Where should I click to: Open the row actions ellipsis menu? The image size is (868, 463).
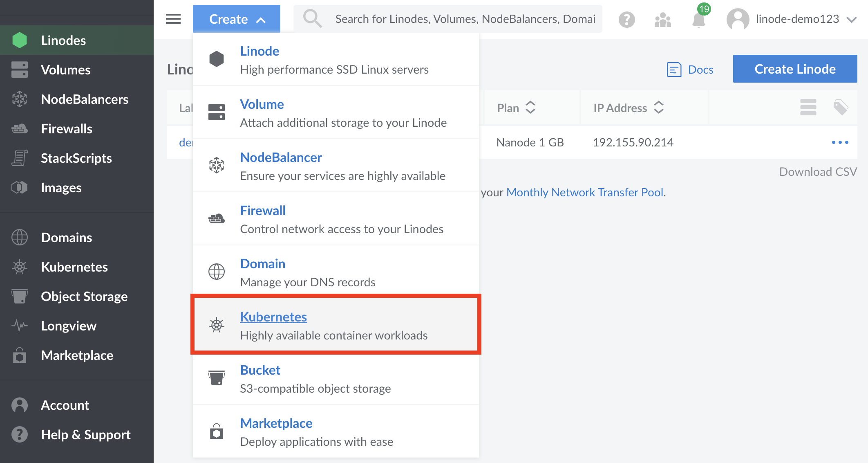(840, 142)
